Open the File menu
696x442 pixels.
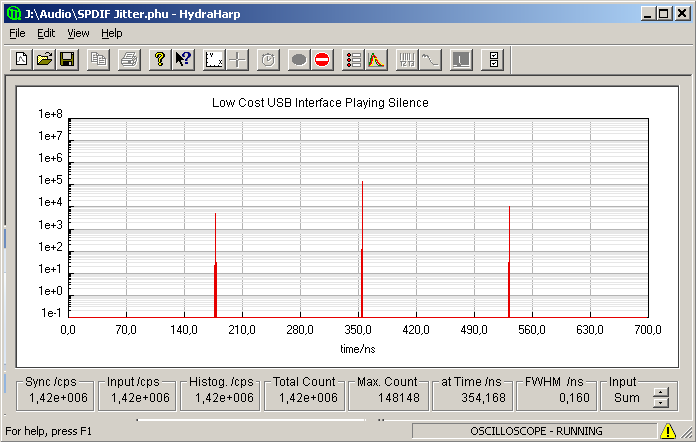17,33
